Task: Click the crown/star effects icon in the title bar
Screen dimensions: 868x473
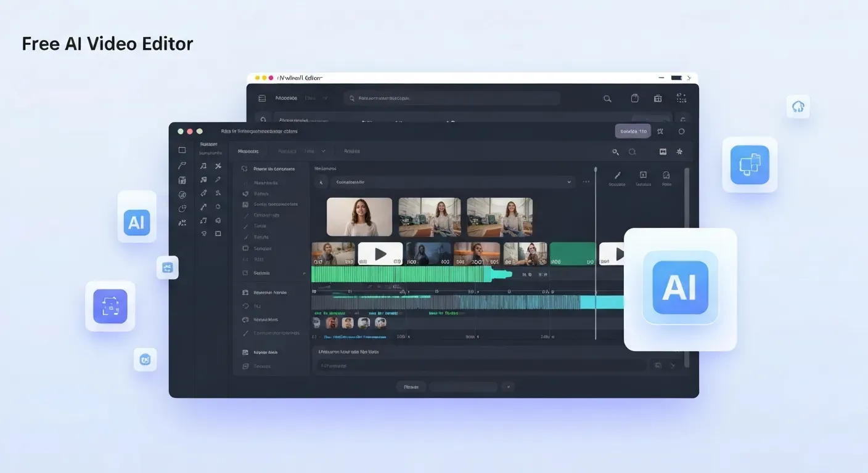Action: (x=660, y=131)
